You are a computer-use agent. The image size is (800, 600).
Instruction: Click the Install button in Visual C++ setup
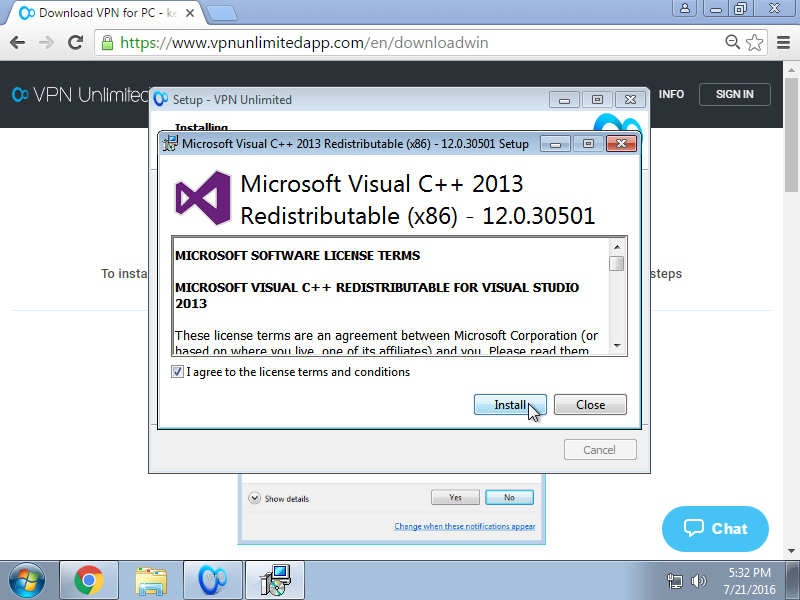[x=510, y=405]
